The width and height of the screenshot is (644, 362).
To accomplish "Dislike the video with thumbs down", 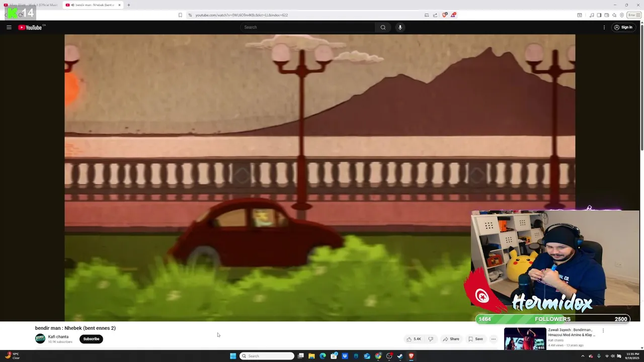I will [431, 339].
